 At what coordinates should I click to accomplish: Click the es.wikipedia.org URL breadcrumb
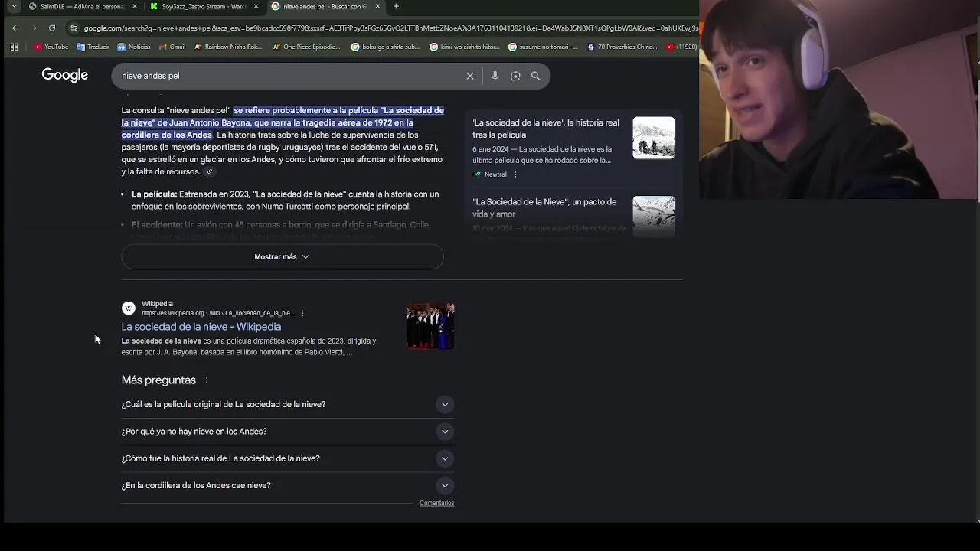coord(217,313)
